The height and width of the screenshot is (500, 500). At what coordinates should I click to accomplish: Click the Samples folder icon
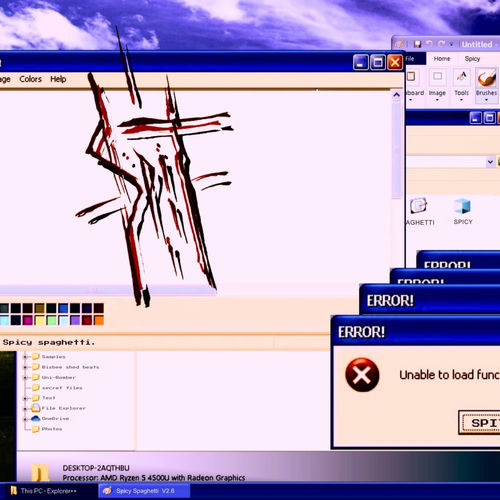(36, 356)
